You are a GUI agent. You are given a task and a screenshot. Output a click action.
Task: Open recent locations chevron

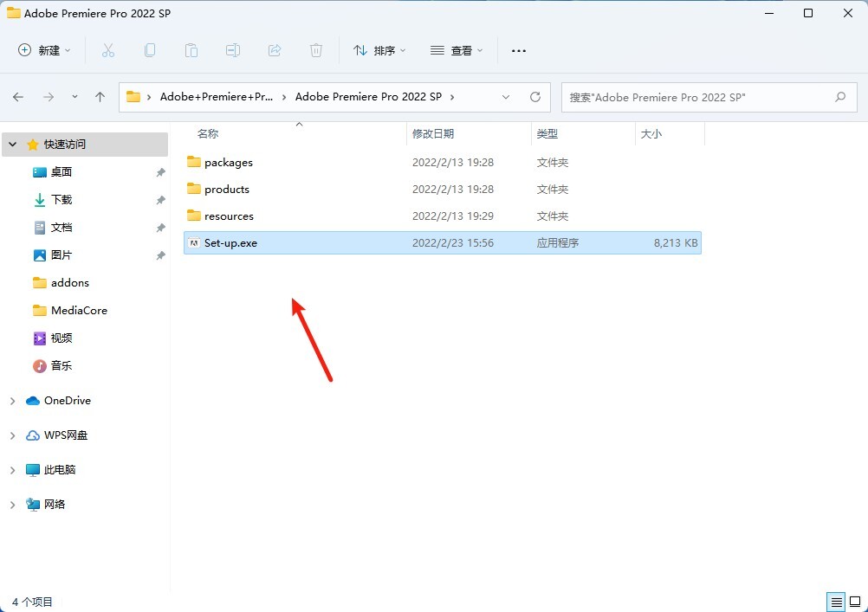click(74, 97)
